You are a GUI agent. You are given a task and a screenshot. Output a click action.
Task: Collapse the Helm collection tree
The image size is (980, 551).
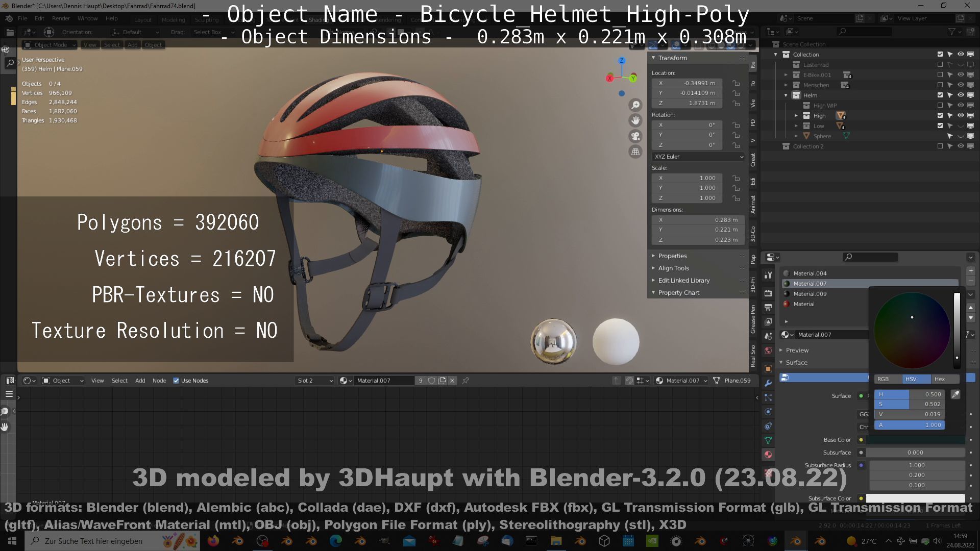tap(786, 95)
